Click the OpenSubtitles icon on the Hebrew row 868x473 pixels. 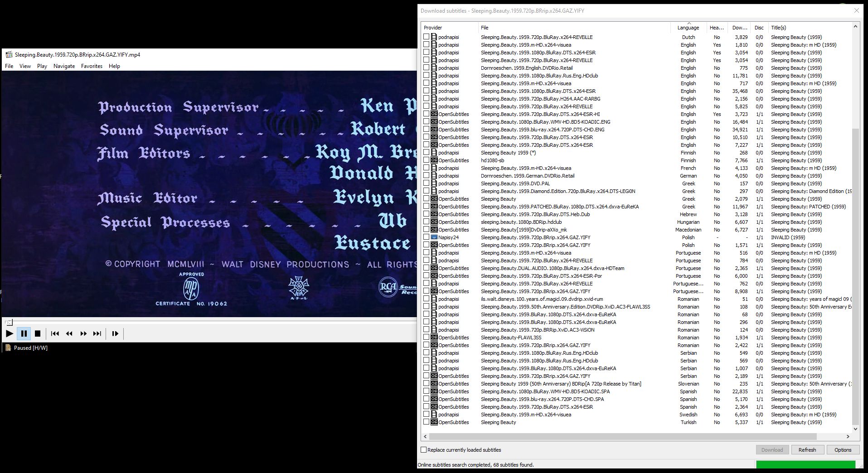(434, 214)
